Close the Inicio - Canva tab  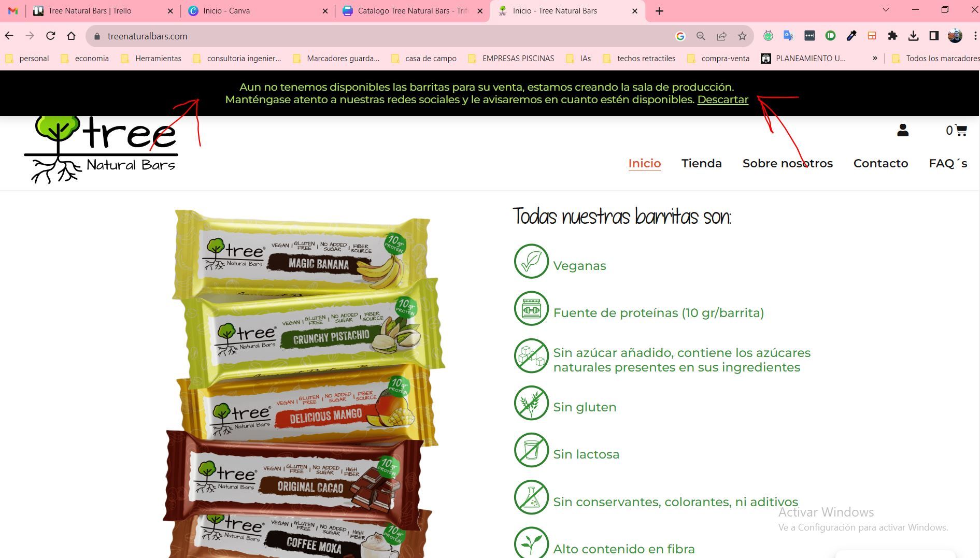[325, 11]
